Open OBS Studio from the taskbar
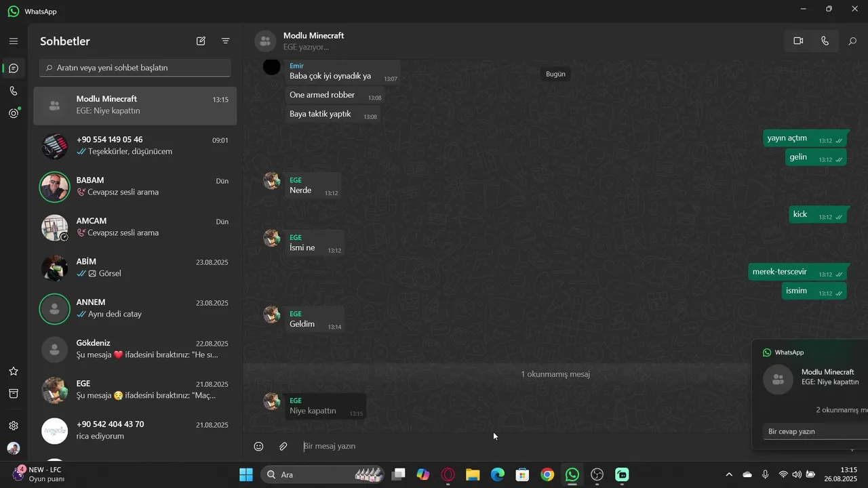868x488 pixels. pos(597,474)
